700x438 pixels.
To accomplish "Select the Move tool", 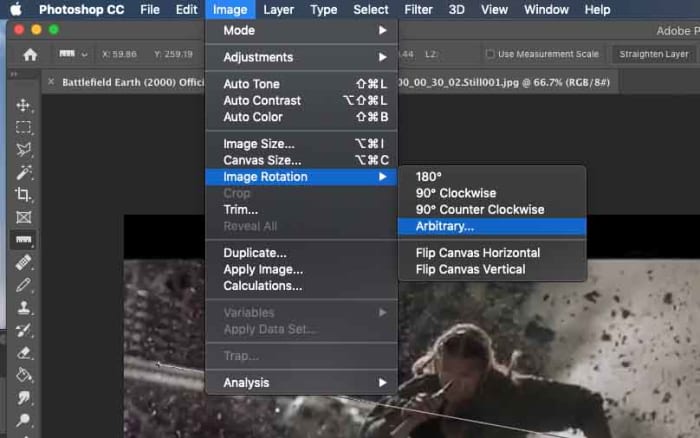I will [23, 105].
